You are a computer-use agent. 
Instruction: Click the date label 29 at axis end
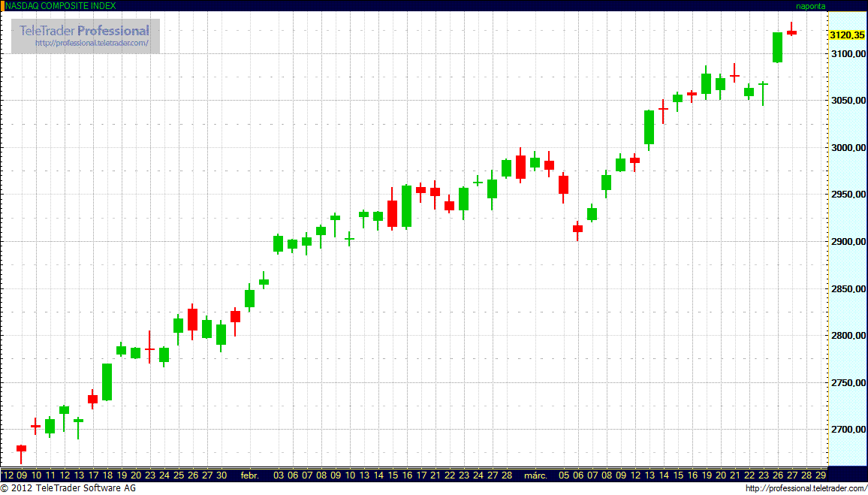[820, 475]
